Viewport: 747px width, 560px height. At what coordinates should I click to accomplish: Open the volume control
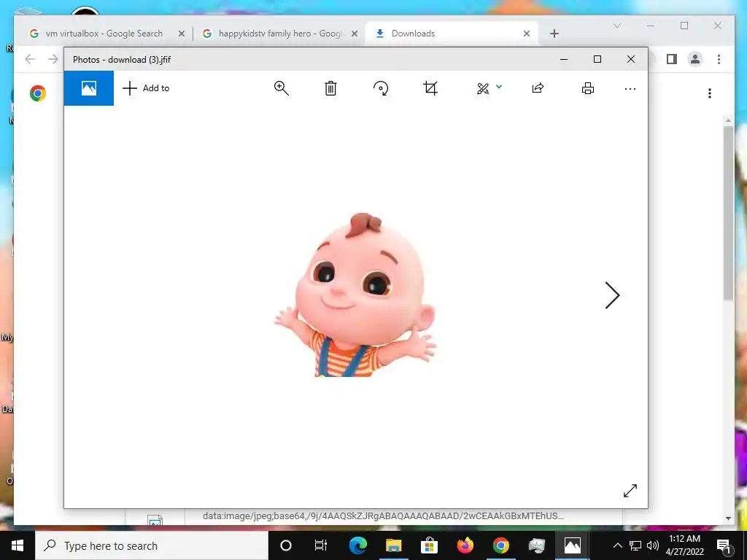point(653,545)
